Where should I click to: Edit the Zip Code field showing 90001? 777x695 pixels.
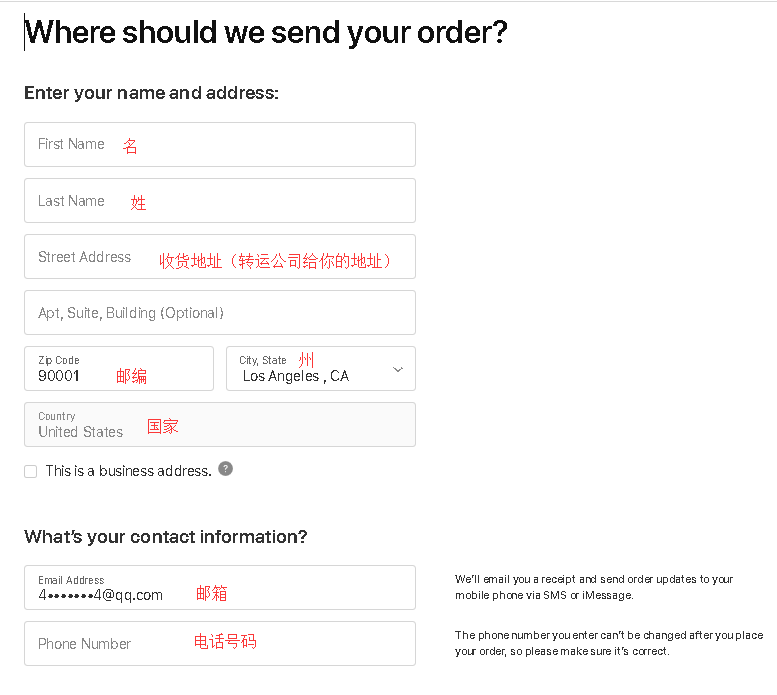tap(118, 368)
